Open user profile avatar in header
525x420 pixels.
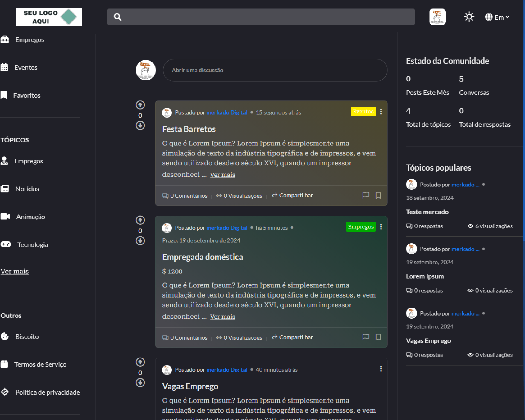[x=437, y=17]
